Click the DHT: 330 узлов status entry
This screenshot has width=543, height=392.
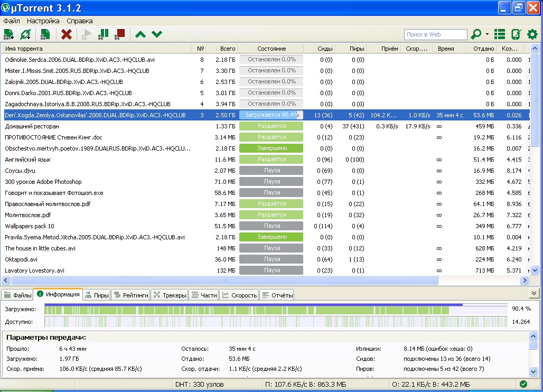tap(200, 385)
